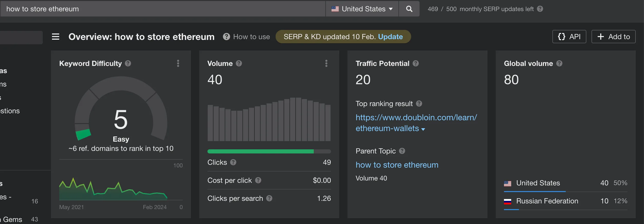
Task: Click the magnifying glass search button
Action: [x=409, y=9]
